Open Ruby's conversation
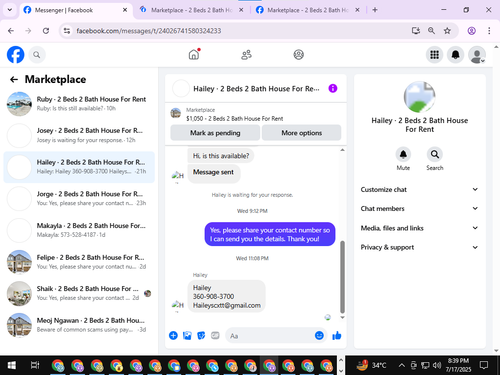Viewport: 500px width, 375px height. (x=79, y=104)
